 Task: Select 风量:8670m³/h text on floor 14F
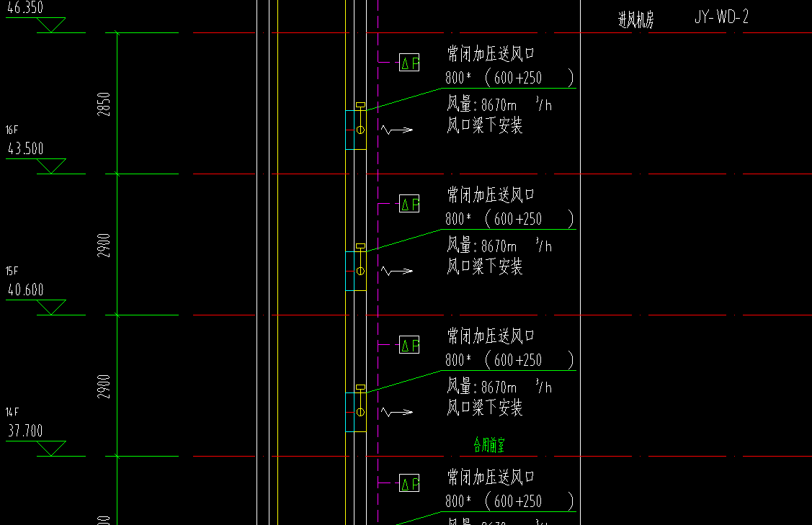tap(499, 387)
